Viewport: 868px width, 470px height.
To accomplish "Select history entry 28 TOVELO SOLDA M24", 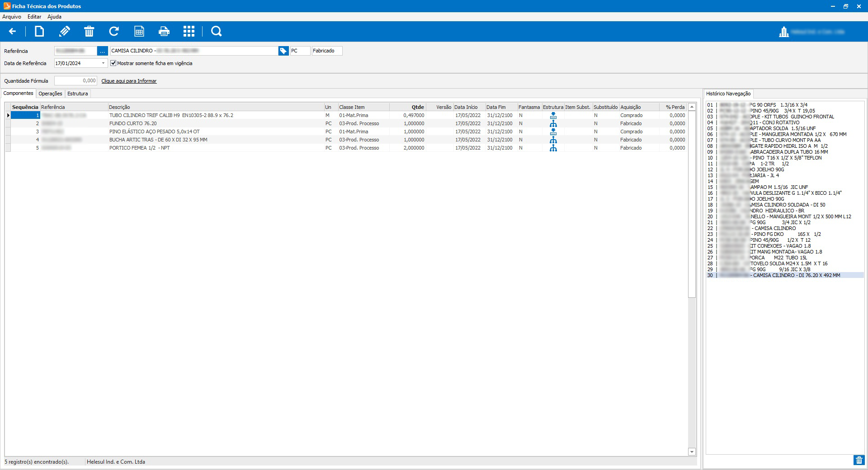I will click(785, 263).
